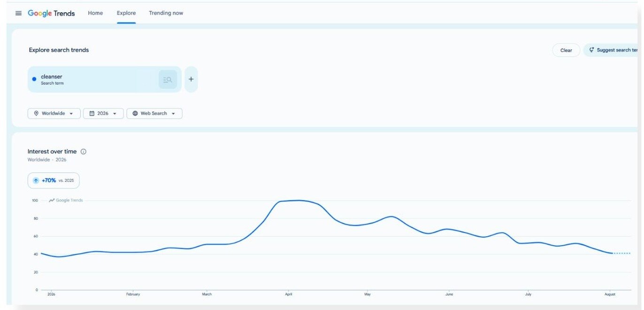Click the globe icon in Web Search selector
The image size is (644, 310).
[x=135, y=114]
